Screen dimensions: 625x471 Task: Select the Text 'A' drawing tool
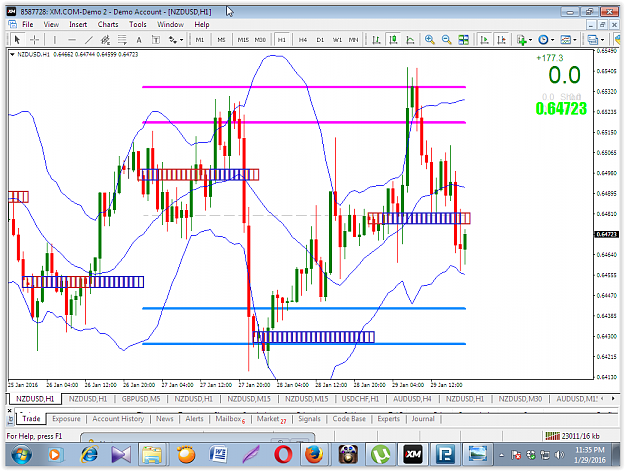(139, 39)
